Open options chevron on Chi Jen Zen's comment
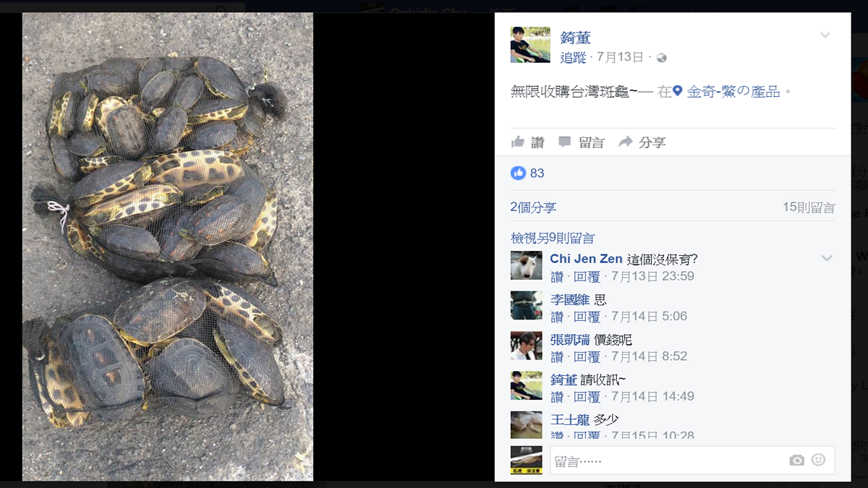 827,258
